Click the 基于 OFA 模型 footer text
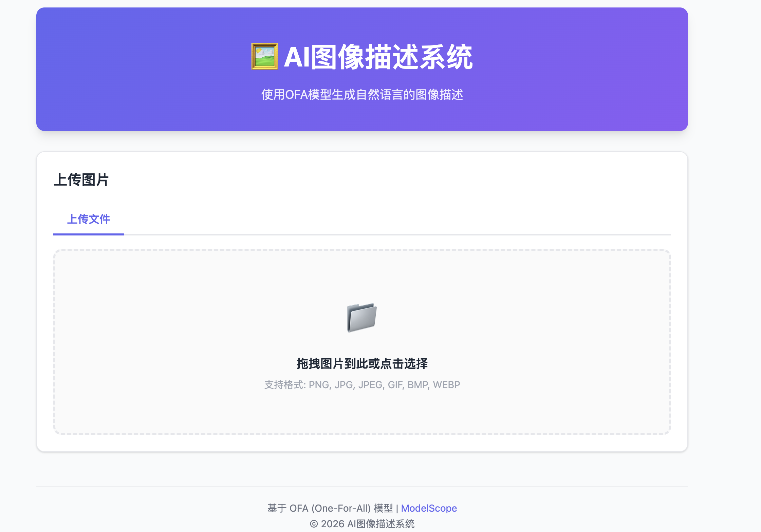This screenshot has width=761, height=532. 331,508
